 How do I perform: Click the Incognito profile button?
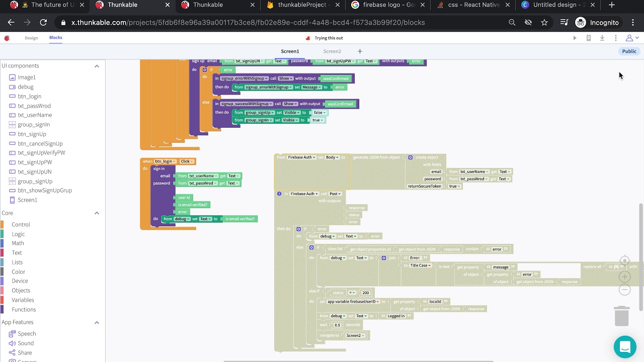(x=597, y=23)
